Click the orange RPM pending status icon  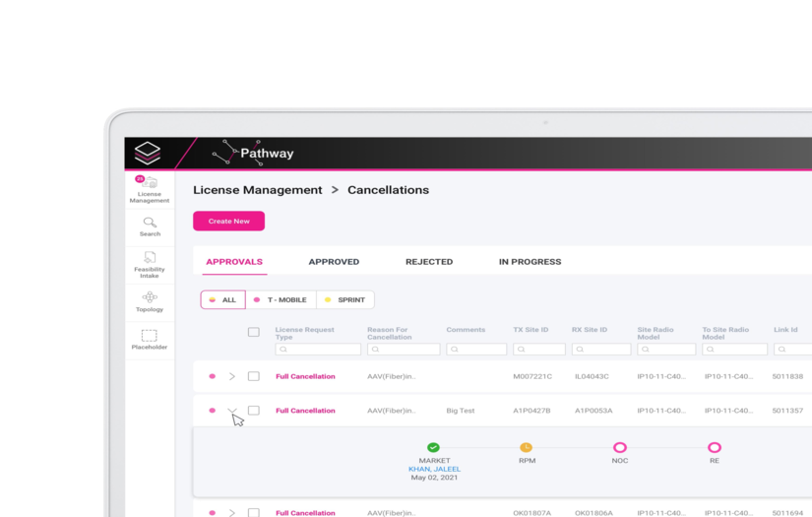tap(527, 447)
